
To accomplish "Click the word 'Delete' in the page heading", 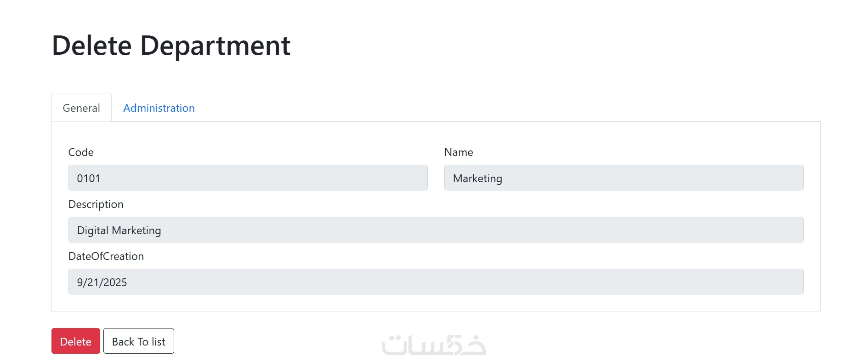I will 92,46.
